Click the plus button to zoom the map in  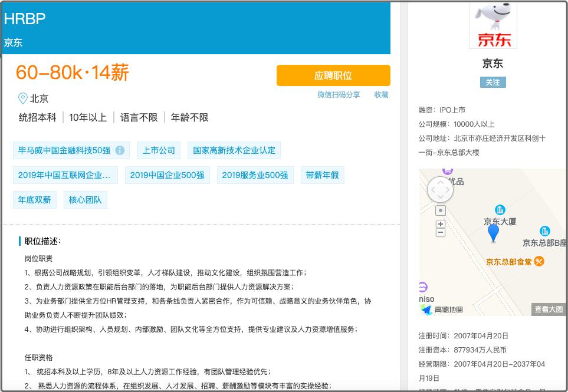click(x=441, y=225)
